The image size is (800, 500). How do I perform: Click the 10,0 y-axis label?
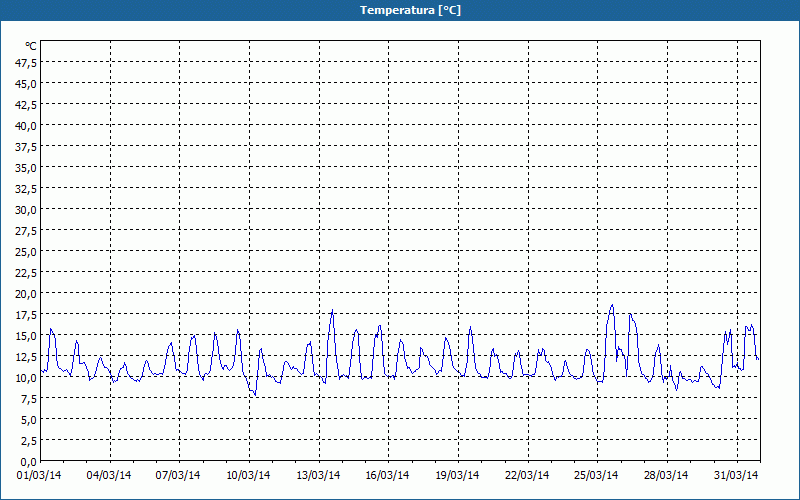(27, 378)
